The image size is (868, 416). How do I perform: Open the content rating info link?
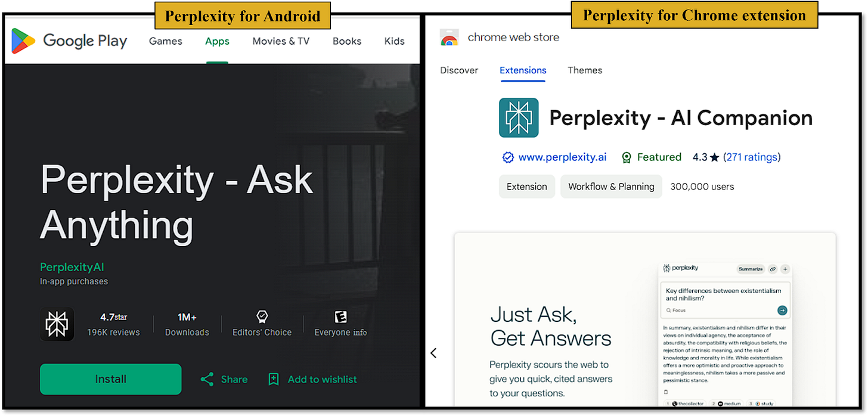click(x=359, y=333)
